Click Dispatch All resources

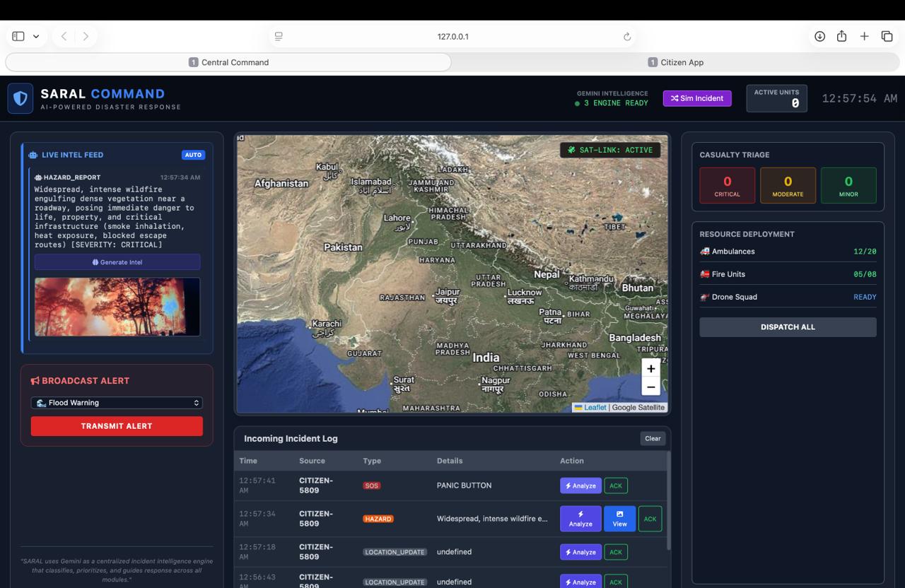788,327
